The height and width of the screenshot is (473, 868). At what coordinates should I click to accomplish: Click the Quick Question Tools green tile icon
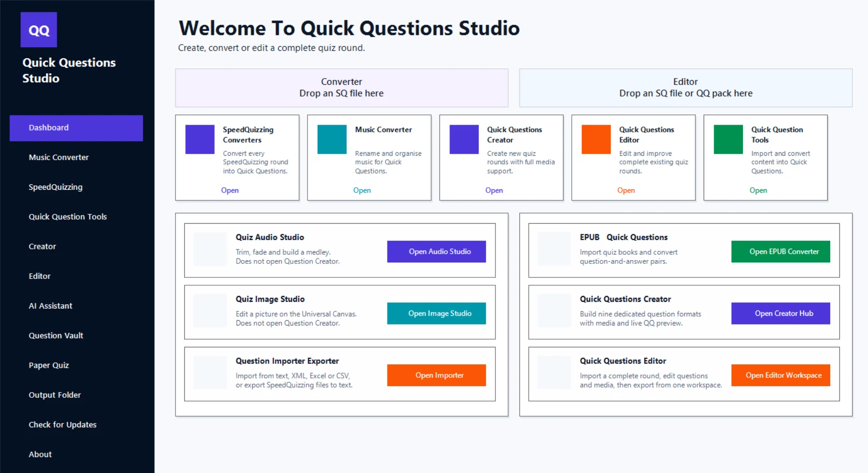[x=728, y=139]
